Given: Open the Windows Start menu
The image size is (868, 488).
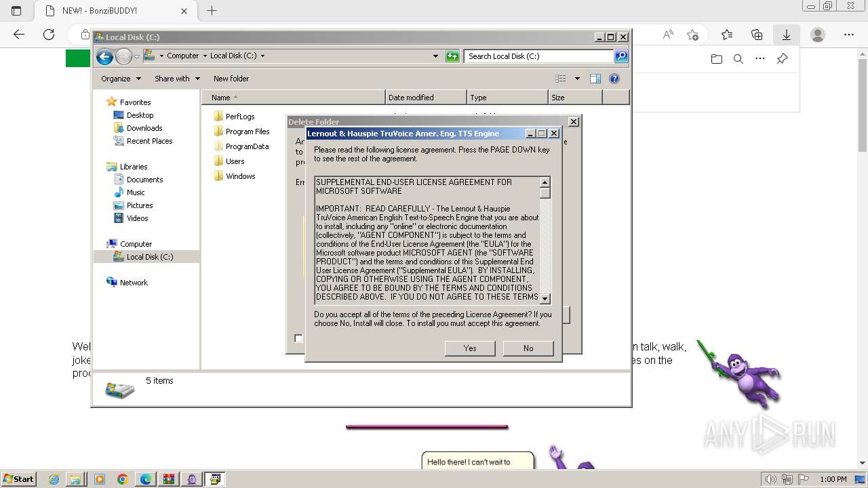Looking at the screenshot, I should [x=18, y=479].
